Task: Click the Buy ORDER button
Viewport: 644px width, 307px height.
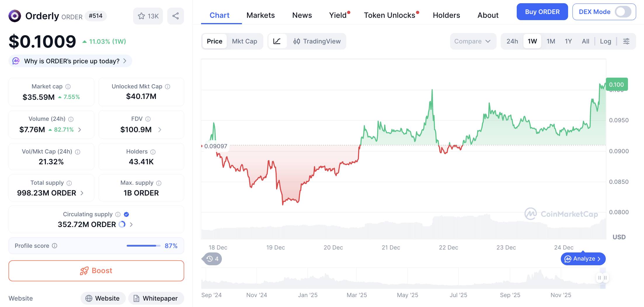Action: point(542,12)
